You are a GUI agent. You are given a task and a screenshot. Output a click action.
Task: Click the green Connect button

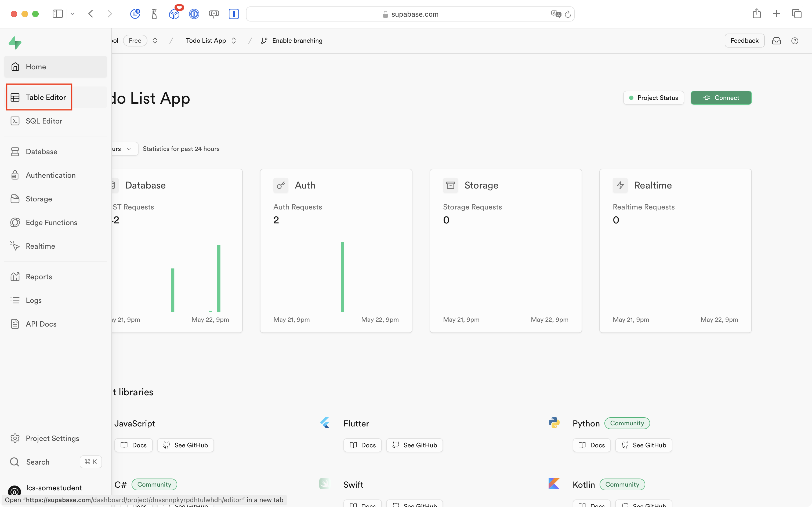click(721, 98)
